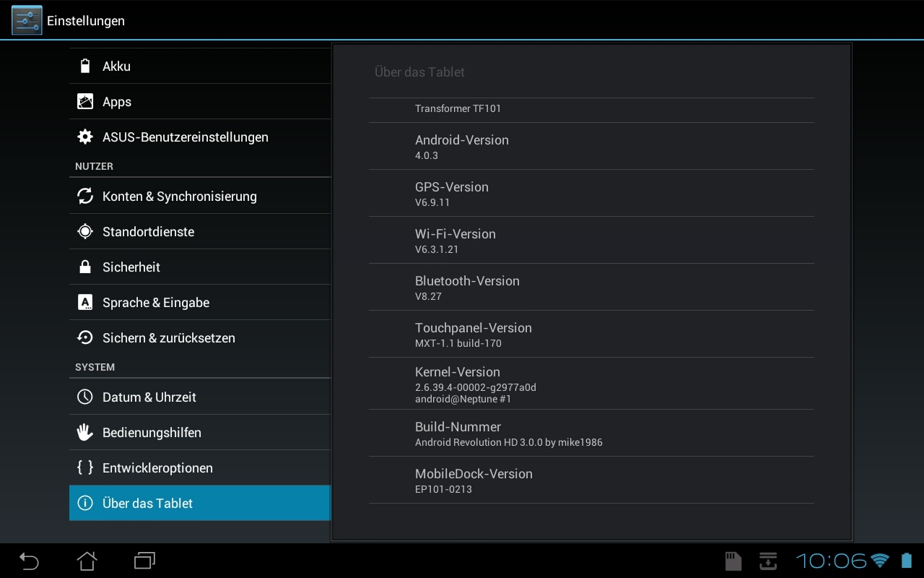Screen dimensions: 924x578
Task: Tap the download notification icon
Action: (x=768, y=561)
